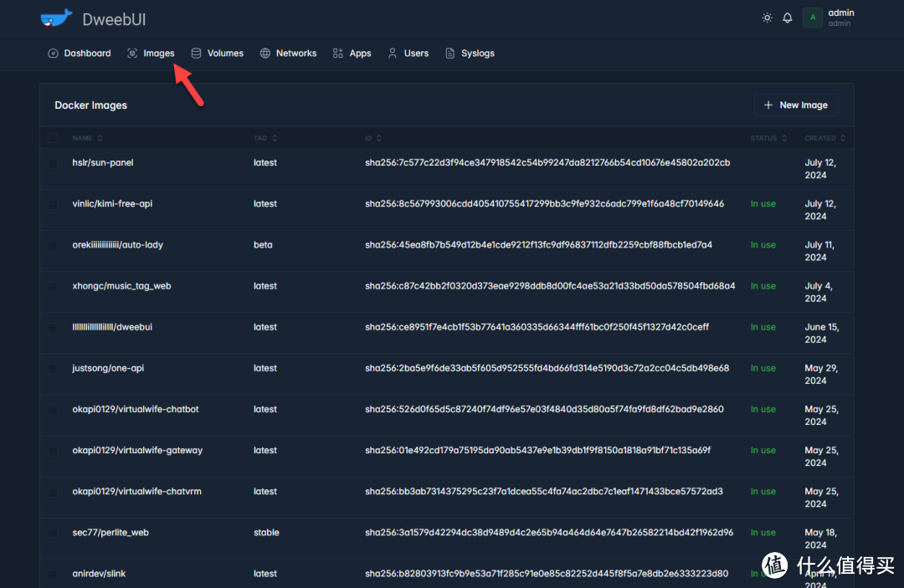904x588 pixels.
Task: Select the vinlic/kimi-free-api checkbox
Action: (x=53, y=204)
